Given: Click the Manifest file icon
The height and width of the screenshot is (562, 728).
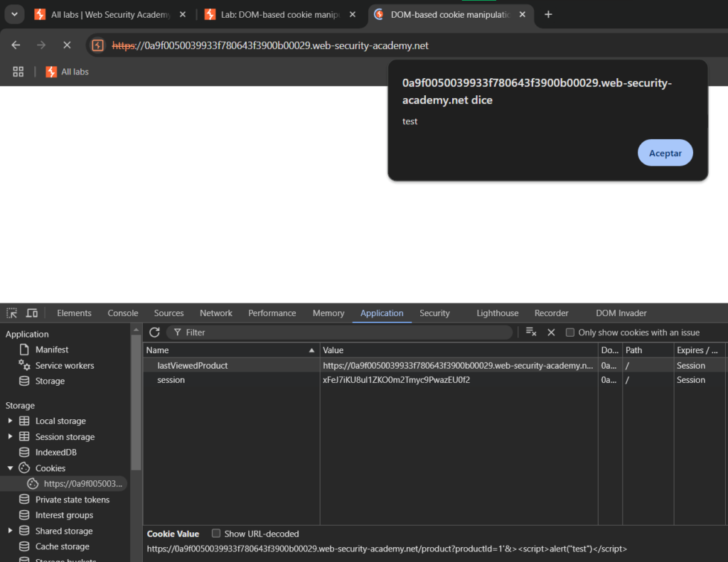Looking at the screenshot, I should pyautogui.click(x=24, y=350).
